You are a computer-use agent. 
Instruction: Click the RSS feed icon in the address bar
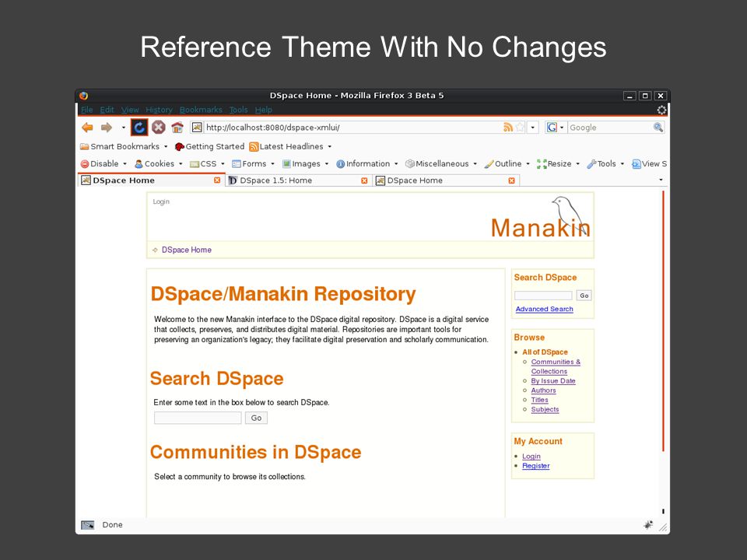508,127
